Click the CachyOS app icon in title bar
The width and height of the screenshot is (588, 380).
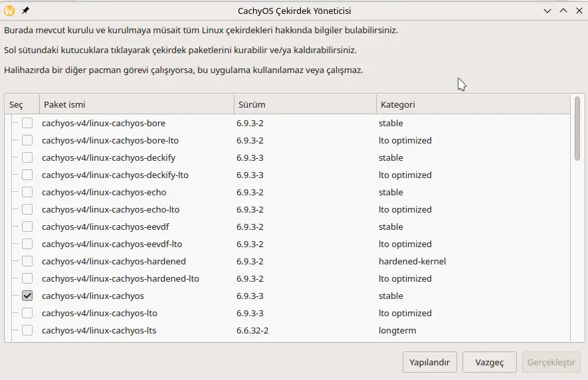pyautogui.click(x=9, y=11)
